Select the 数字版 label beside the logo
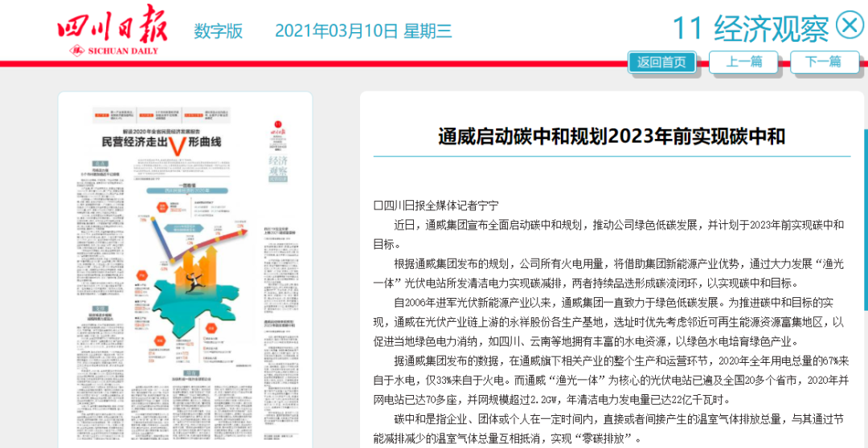 coord(218,31)
